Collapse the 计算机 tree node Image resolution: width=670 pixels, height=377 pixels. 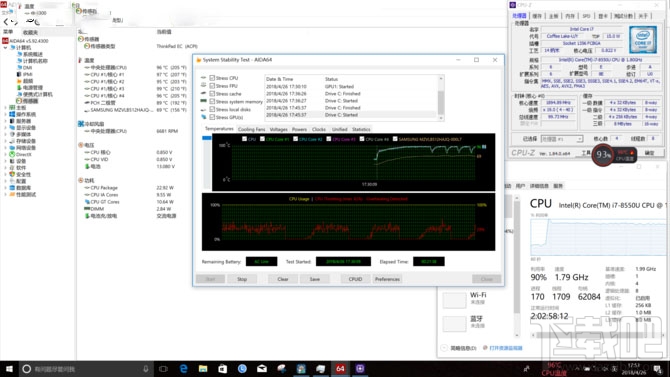click(5, 47)
